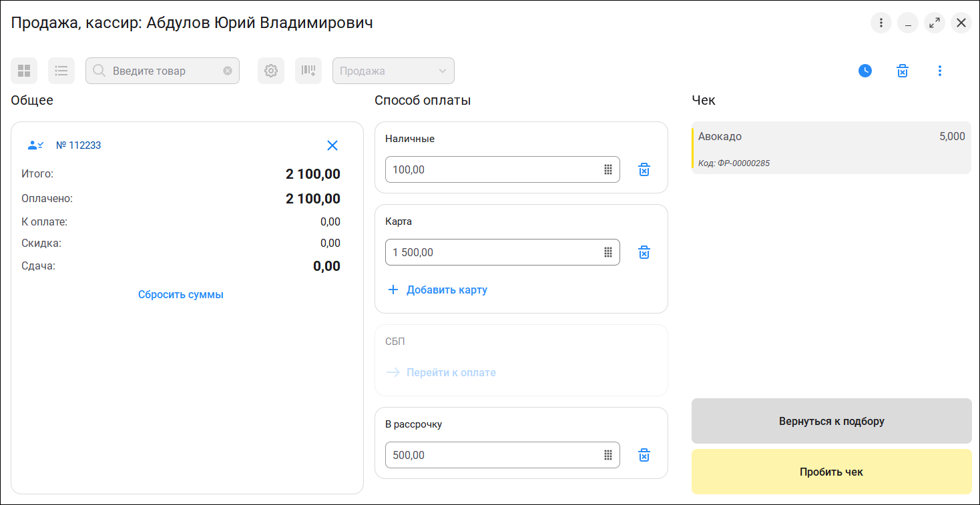Click the Сбросить суммы link
980x505 pixels.
point(181,295)
